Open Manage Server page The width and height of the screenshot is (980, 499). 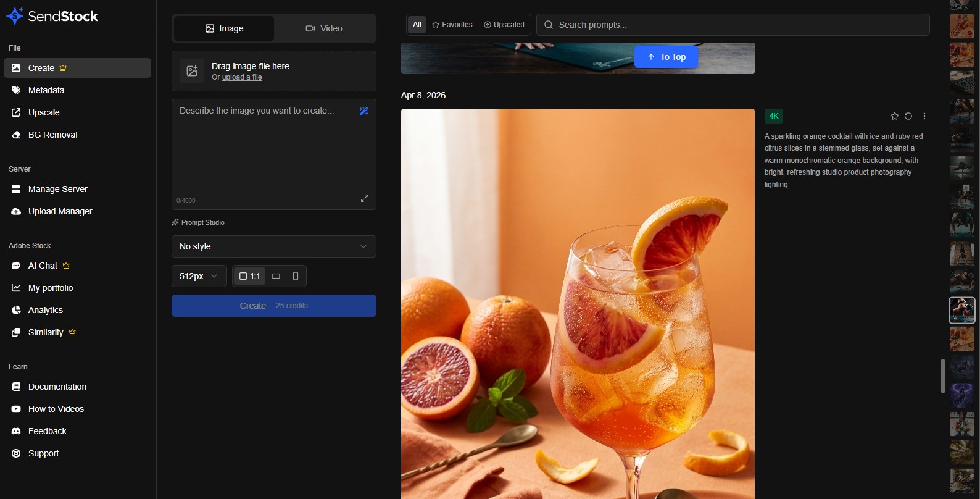tap(77, 189)
